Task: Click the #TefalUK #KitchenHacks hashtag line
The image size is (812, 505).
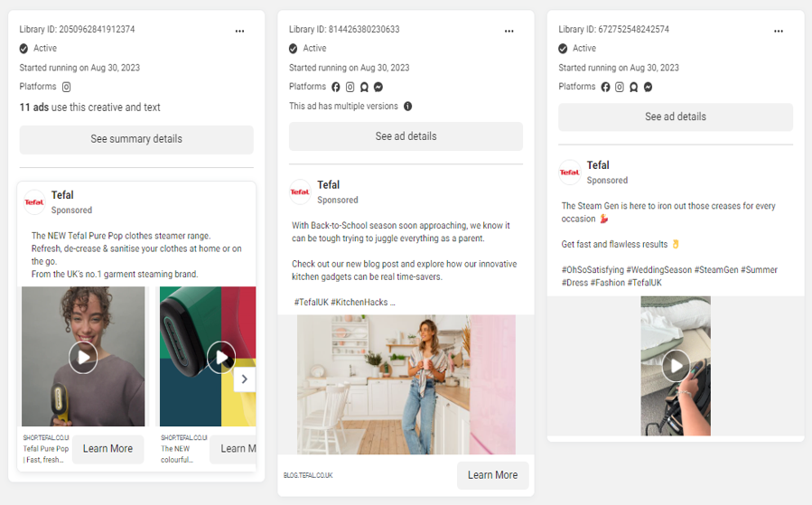Action: pyautogui.click(x=344, y=303)
